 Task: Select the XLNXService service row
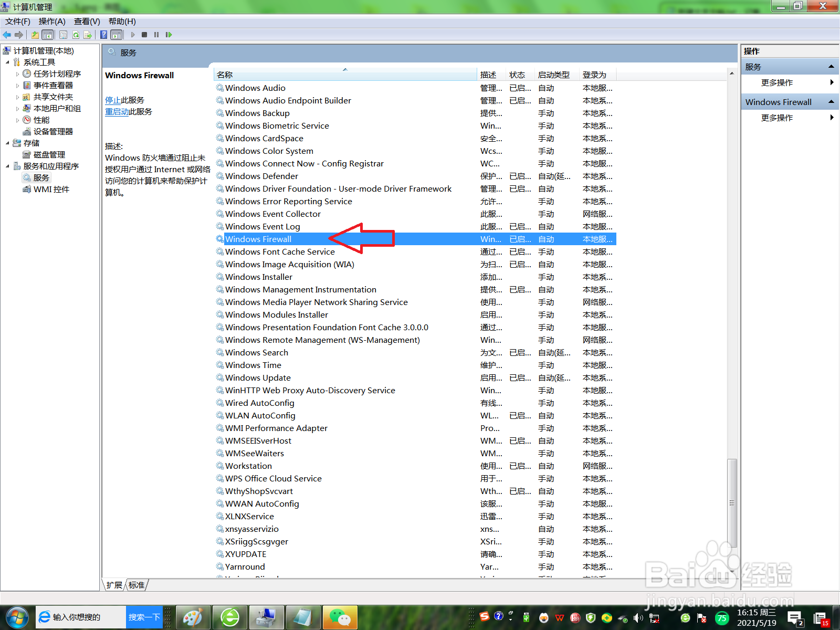point(415,516)
